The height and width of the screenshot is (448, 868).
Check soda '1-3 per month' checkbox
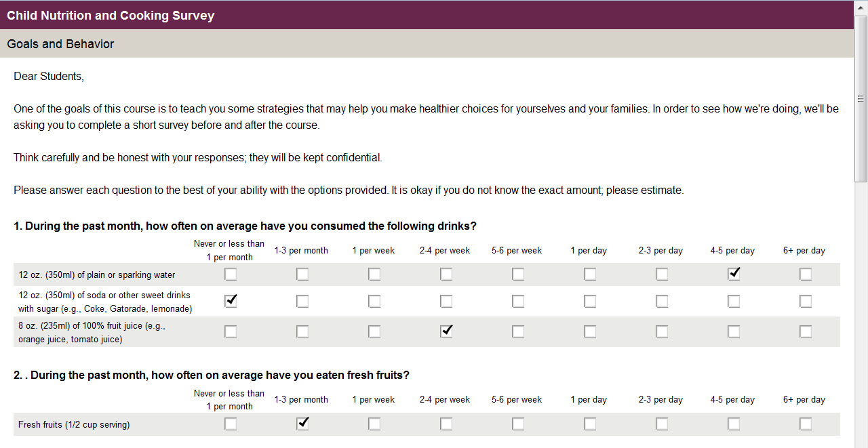coord(302,301)
